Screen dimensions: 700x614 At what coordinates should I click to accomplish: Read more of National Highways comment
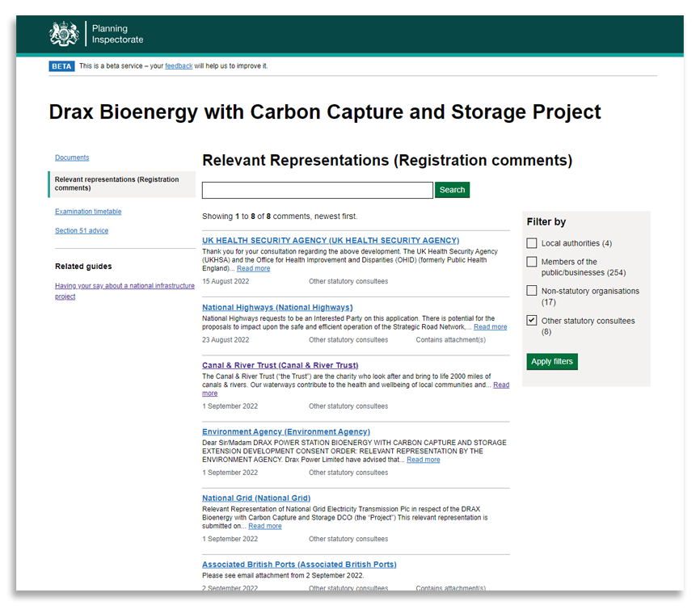(x=490, y=327)
